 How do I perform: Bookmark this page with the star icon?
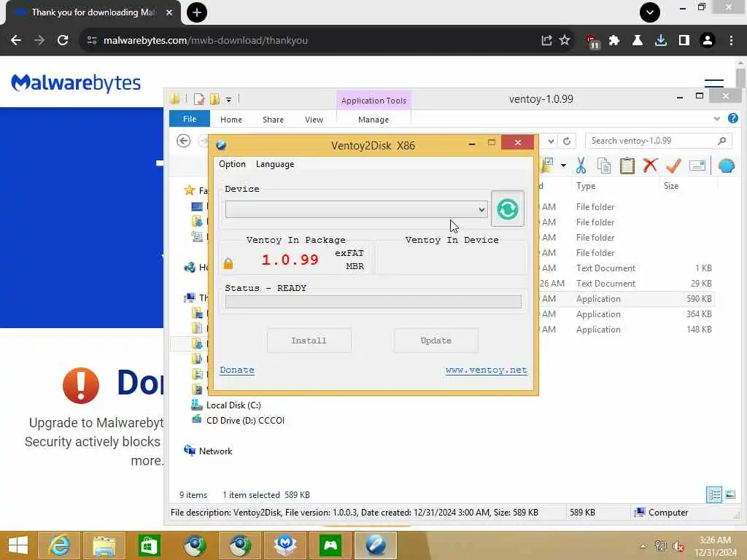tap(565, 41)
